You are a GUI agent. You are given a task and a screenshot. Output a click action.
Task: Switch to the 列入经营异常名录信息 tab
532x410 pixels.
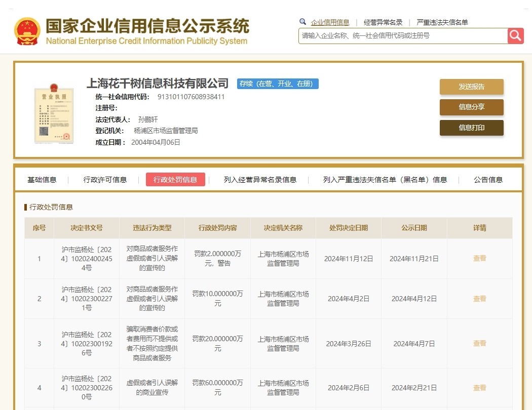point(260,180)
